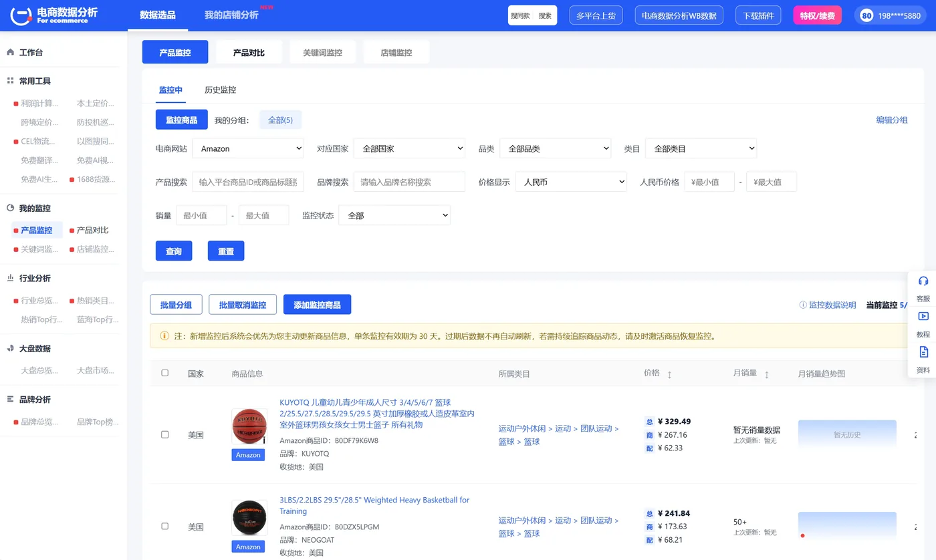Check the KUYOTQ basketball row checkbox
The height and width of the screenshot is (560, 936).
165,434
